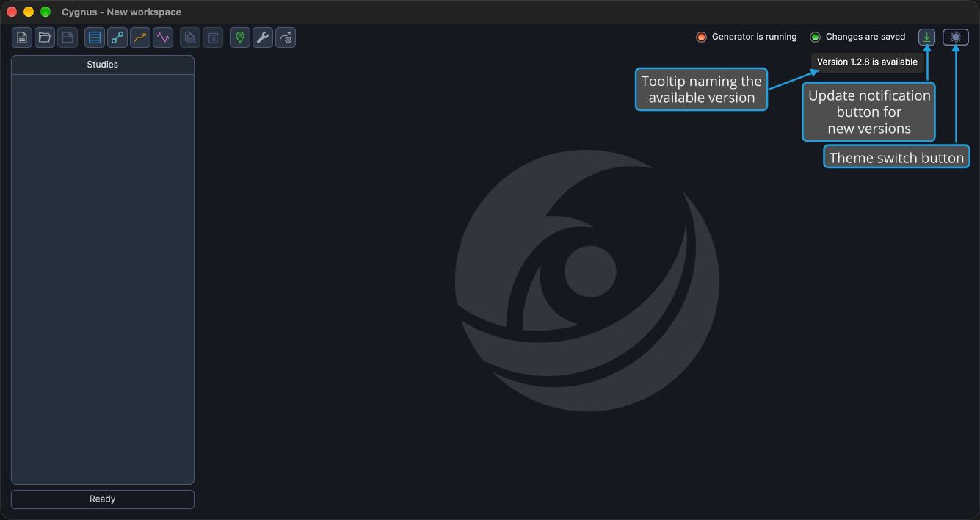This screenshot has width=980, height=520.
Task: Click the yellow rising trend arrow icon
Action: tap(140, 37)
